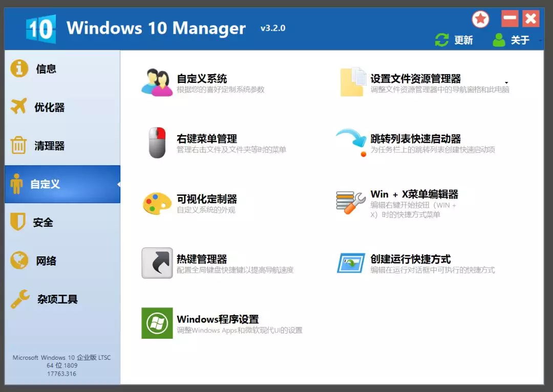Switch to the 安全 tab label
The width and height of the screenshot is (553, 392).
point(43,222)
